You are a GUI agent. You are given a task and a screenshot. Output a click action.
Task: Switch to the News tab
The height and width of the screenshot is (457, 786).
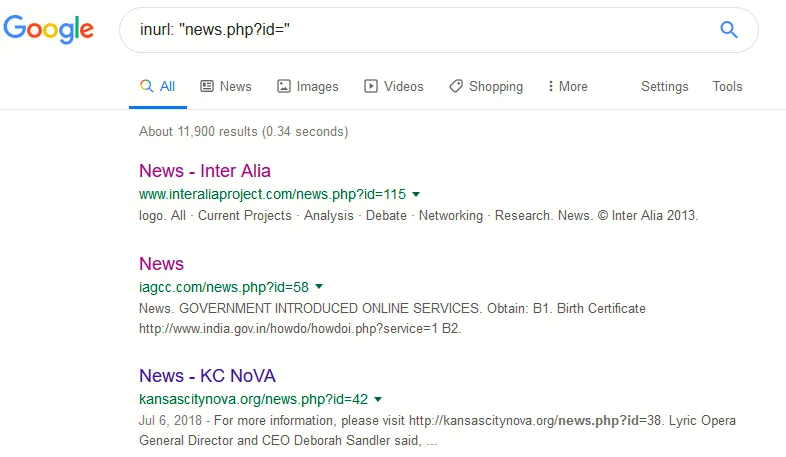point(226,86)
